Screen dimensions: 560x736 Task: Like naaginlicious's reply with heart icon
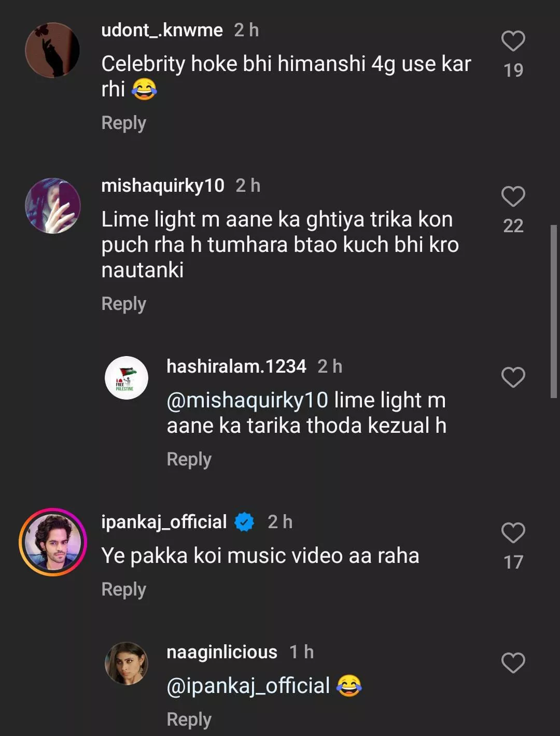point(513,663)
